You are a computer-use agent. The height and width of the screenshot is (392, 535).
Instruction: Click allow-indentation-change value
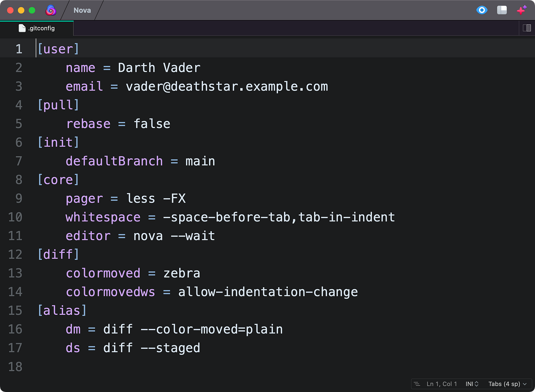(268, 292)
